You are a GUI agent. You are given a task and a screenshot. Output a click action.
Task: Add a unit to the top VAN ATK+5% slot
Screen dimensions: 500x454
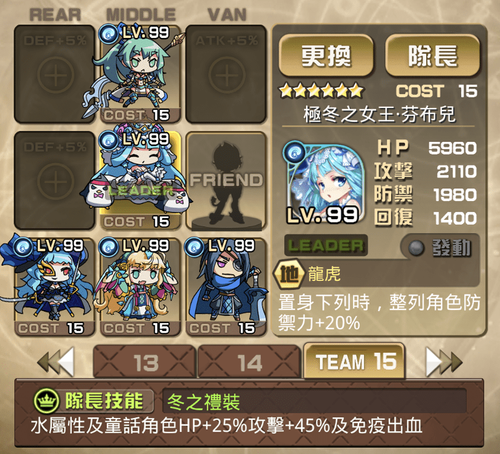pyautogui.click(x=226, y=74)
